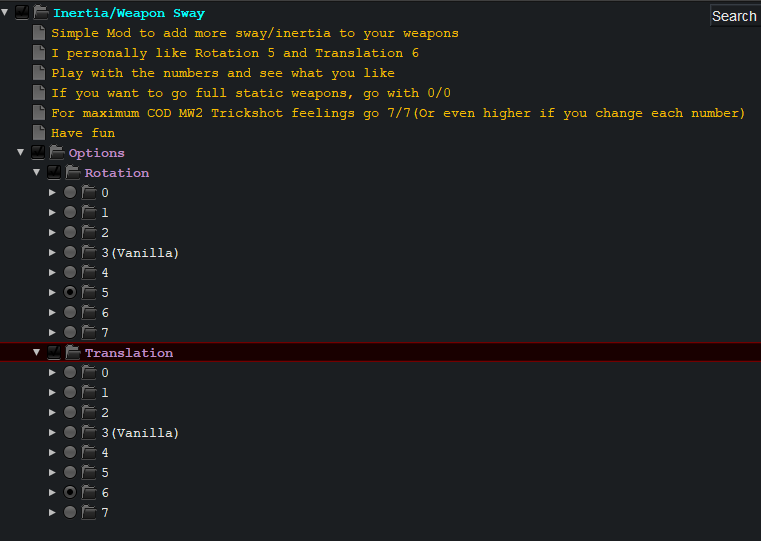The height and width of the screenshot is (541, 761).
Task: Click the document icon beside "Have fun"
Action: [39, 133]
